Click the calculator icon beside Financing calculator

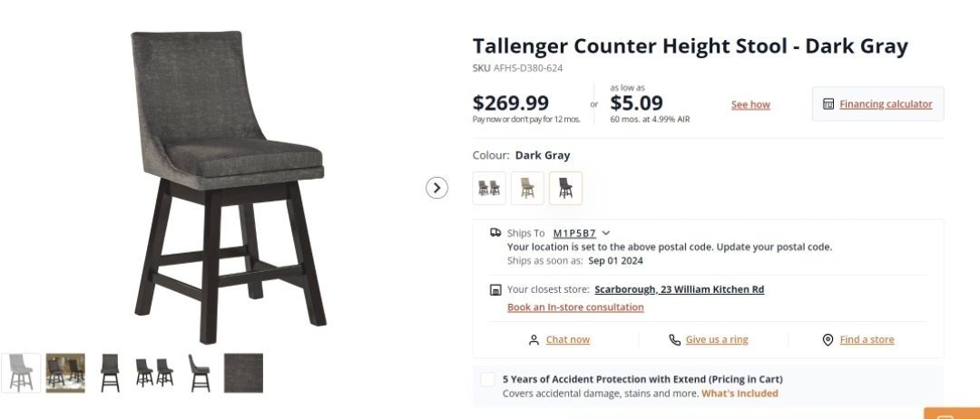pos(828,104)
